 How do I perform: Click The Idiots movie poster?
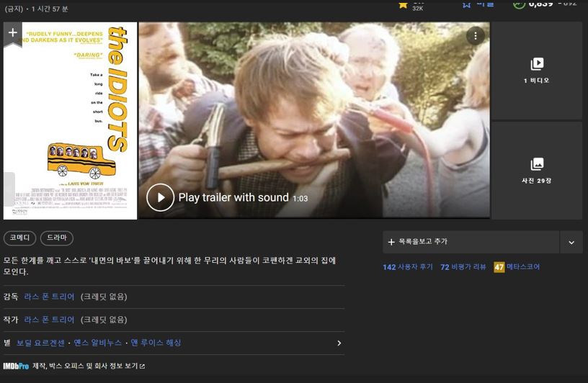[x=71, y=121]
